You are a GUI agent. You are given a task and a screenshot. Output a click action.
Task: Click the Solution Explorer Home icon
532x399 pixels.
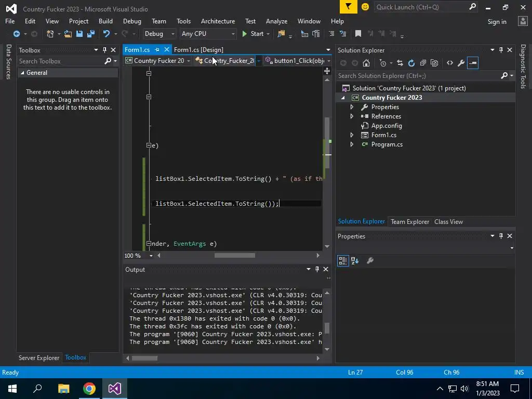(366, 63)
